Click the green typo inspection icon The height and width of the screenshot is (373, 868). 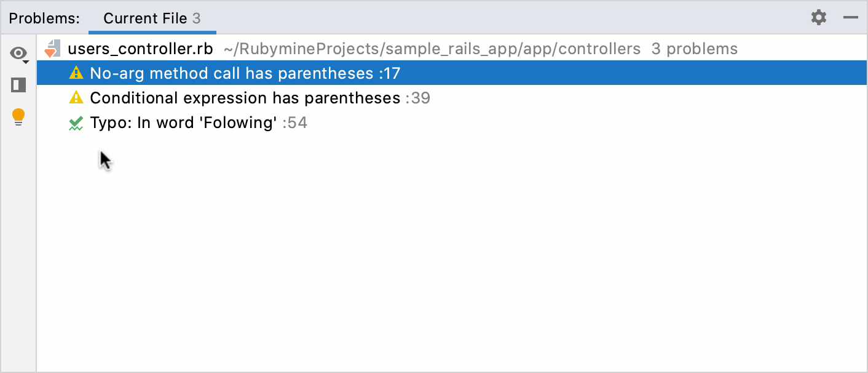tap(76, 122)
